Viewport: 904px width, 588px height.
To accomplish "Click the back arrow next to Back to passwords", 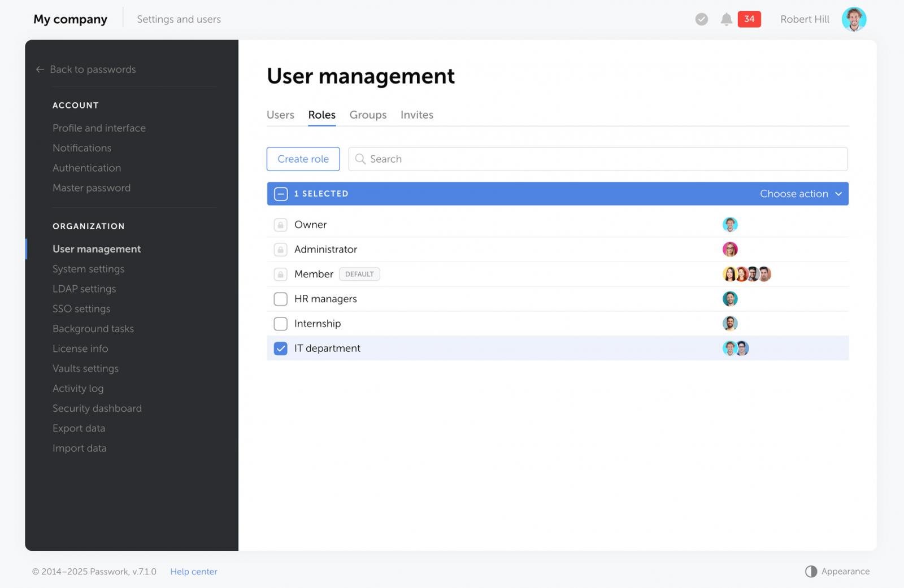I will point(40,69).
